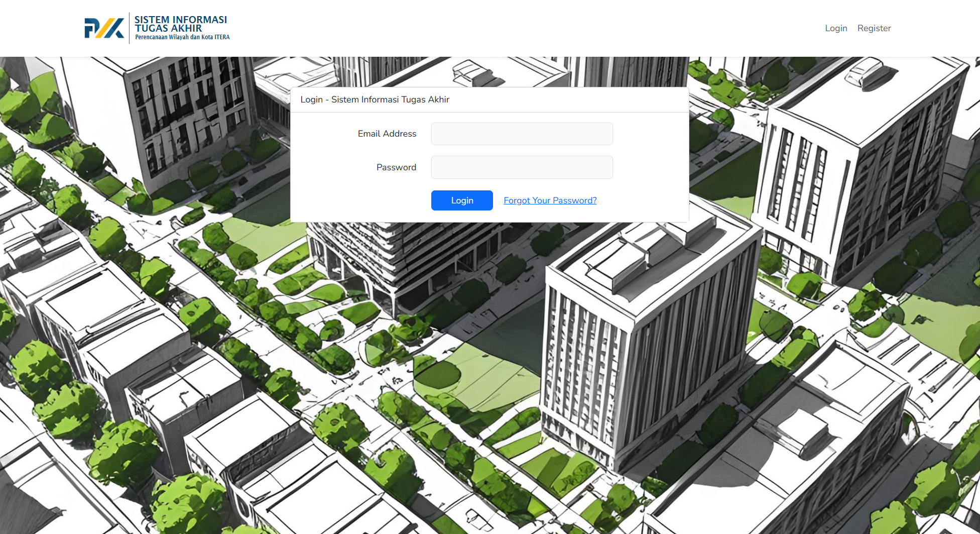Click the 'Email Address' field label
The width and height of the screenshot is (980, 534).
(x=387, y=134)
